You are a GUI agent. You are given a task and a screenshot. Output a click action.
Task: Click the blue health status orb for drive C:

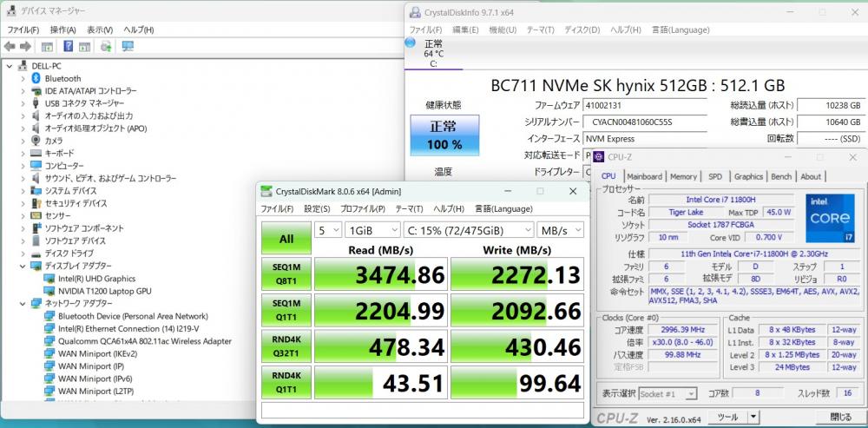click(x=411, y=43)
